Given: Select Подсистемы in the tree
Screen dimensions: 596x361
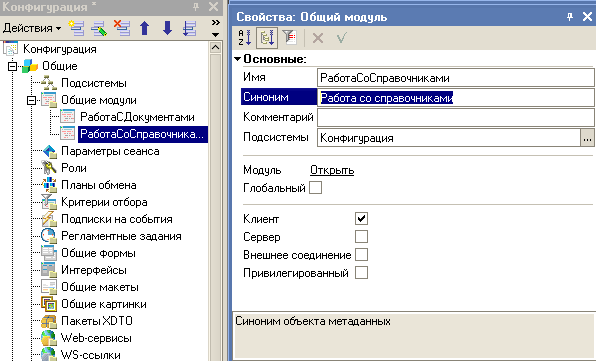Looking at the screenshot, I should tap(94, 83).
